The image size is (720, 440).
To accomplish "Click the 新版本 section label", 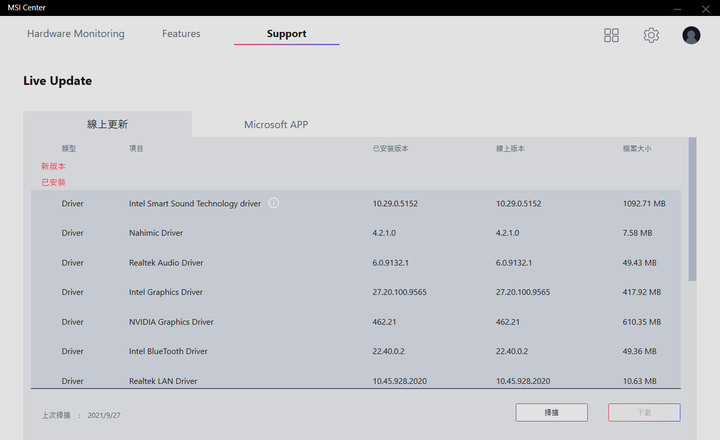I will coord(53,166).
